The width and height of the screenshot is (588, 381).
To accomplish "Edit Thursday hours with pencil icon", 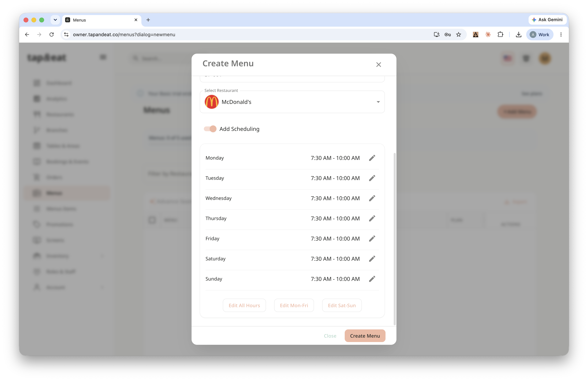I will [x=372, y=218].
